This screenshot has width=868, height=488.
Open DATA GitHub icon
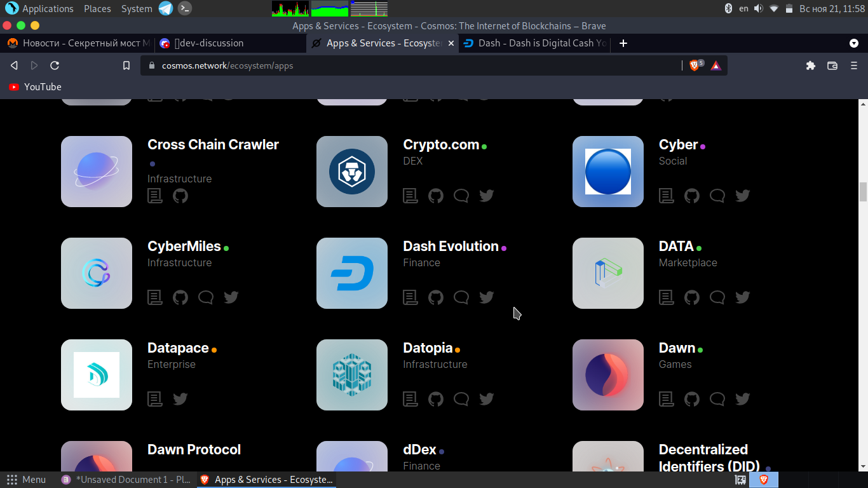coord(692,297)
